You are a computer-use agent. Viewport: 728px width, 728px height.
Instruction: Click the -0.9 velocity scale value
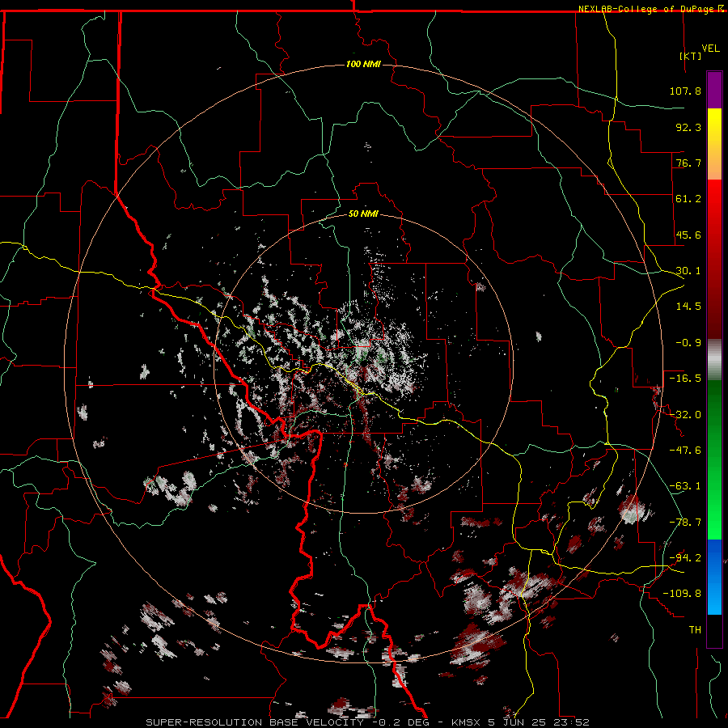click(x=688, y=343)
